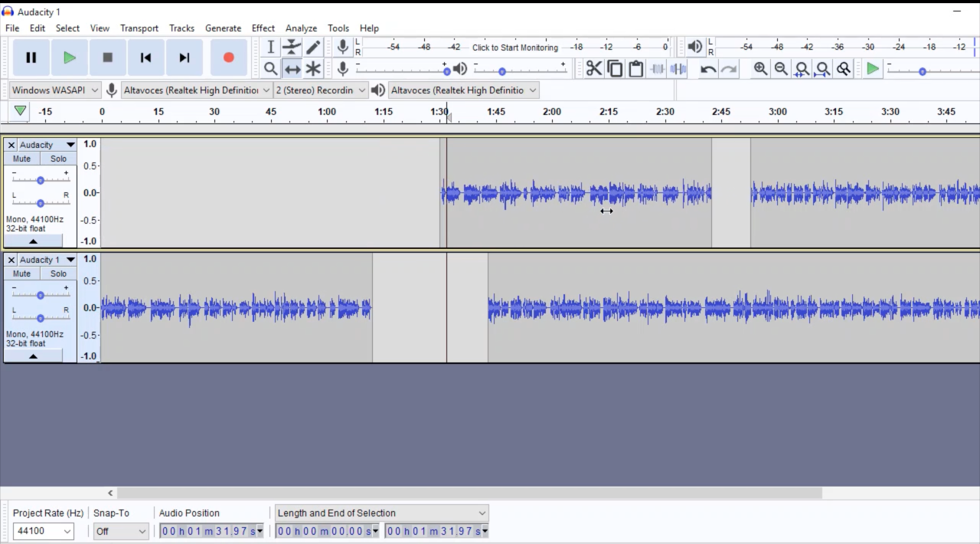Solo the Audacity track
Viewport: 980px width, 544px height.
point(58,159)
